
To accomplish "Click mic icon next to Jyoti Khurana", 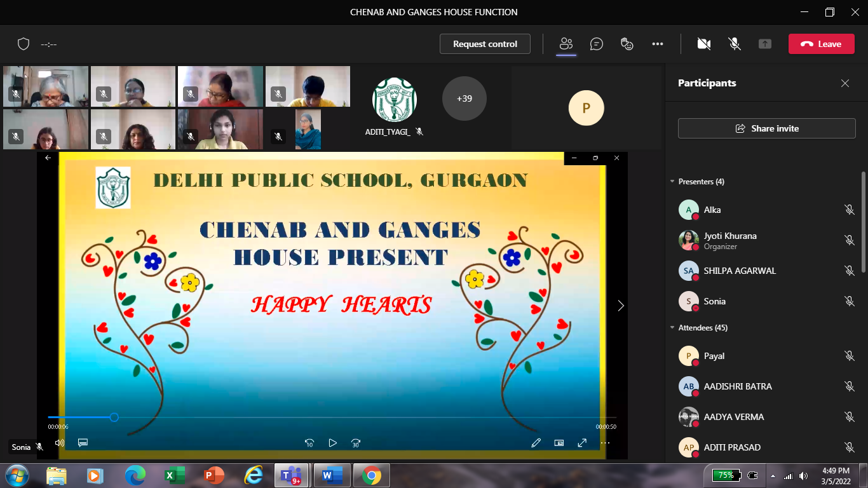I will [850, 240].
